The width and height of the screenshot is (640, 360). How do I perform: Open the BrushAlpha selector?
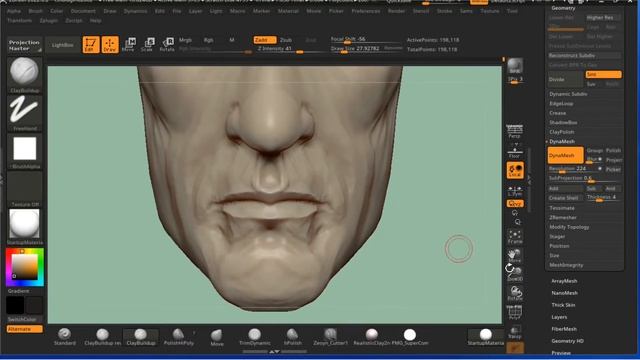point(24,151)
